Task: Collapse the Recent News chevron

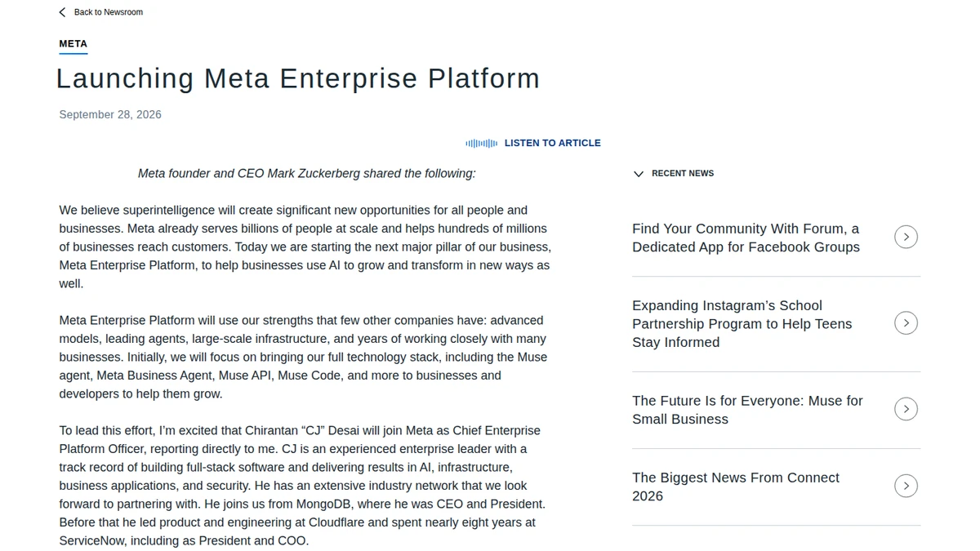Action: coord(639,174)
